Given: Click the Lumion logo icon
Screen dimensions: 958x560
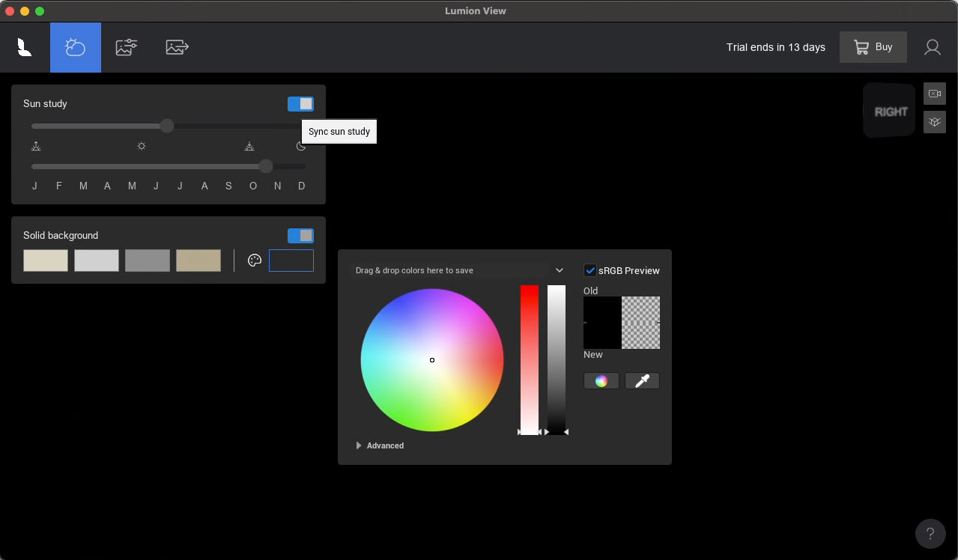Looking at the screenshot, I should tap(24, 46).
